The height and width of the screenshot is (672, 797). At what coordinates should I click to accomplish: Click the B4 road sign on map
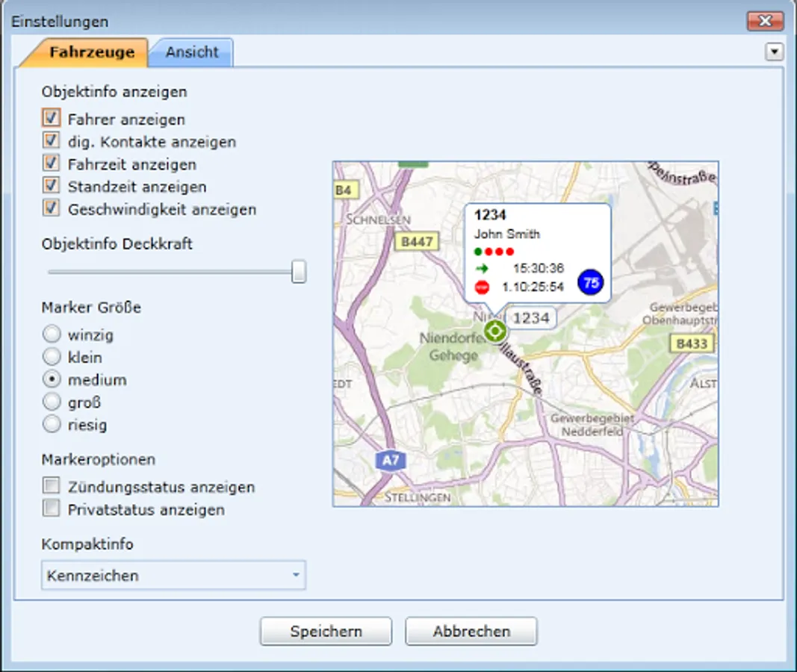coord(344,190)
